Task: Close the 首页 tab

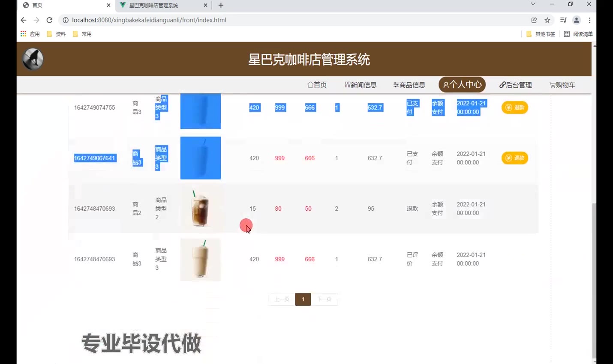Action: point(108,5)
